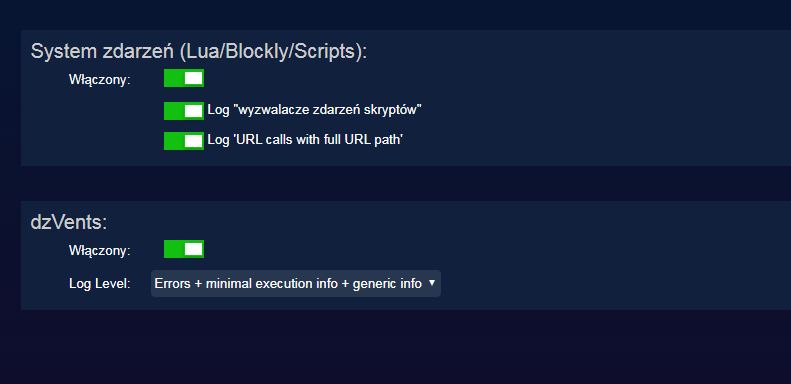This screenshot has height=384, width=791.
Task: Click the green part of URL calls log switch
Action: tap(174, 141)
